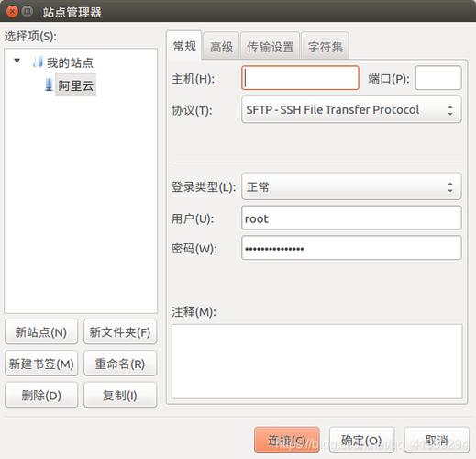The image size is (476, 459).
Task: Switch to the 传输设置 tab
Action: pyautogui.click(x=270, y=47)
